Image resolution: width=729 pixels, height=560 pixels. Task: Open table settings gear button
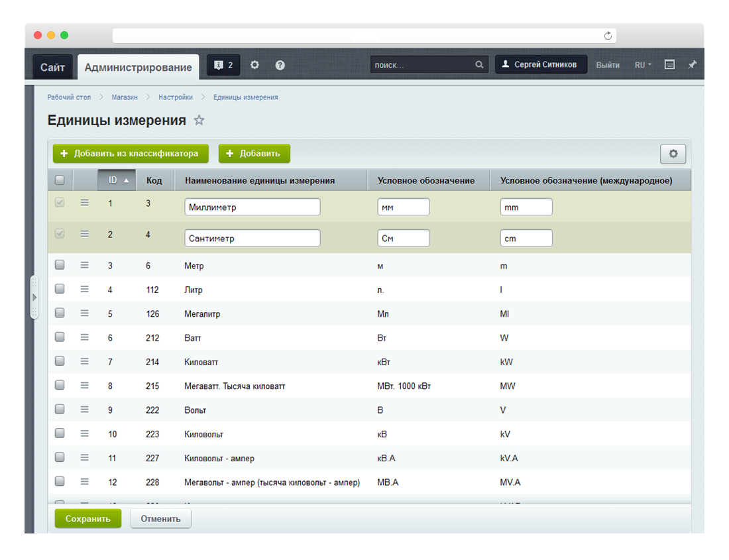click(x=673, y=154)
